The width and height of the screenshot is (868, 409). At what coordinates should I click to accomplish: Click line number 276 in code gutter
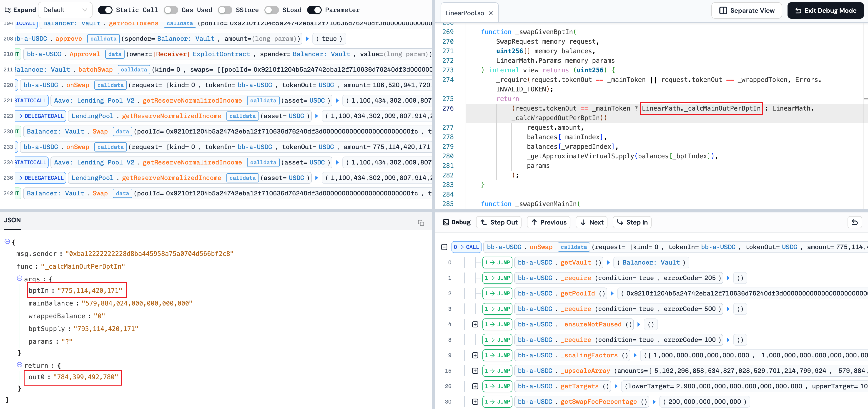pyautogui.click(x=448, y=108)
